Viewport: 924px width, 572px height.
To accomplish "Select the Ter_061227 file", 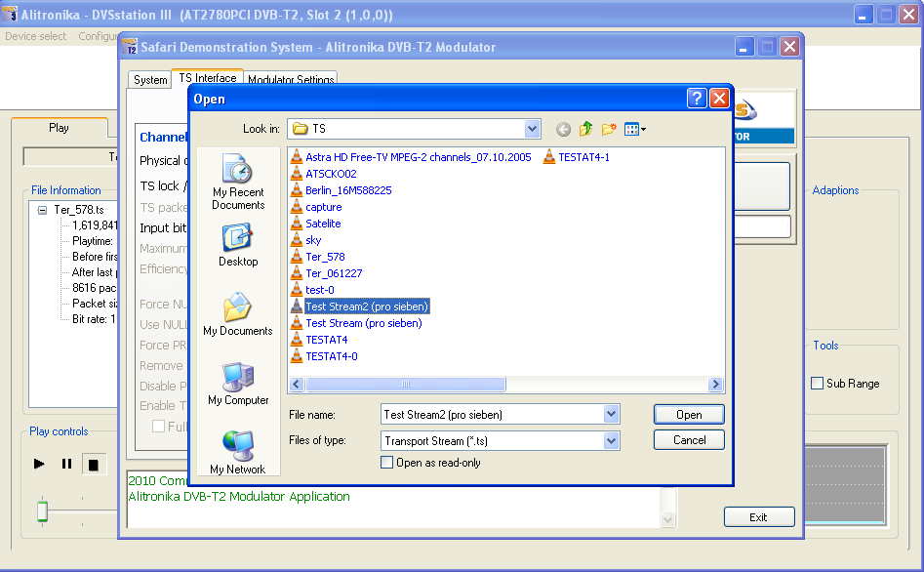I will [327, 273].
